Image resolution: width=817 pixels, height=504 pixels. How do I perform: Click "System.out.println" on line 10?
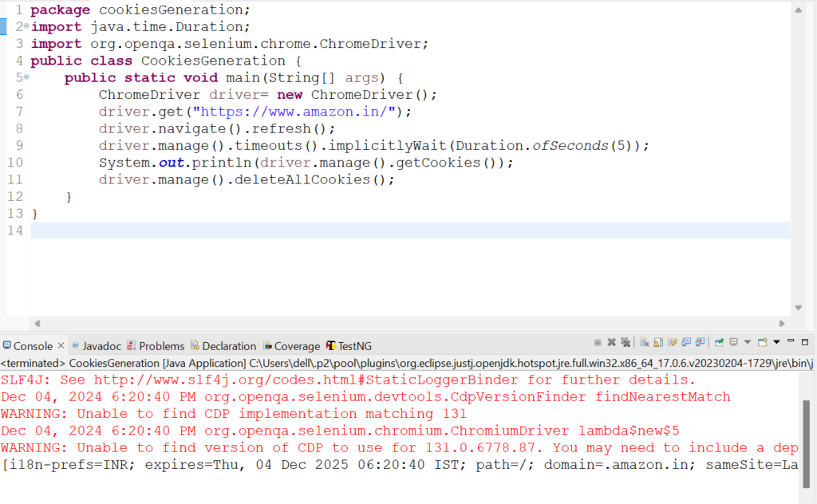pyautogui.click(x=175, y=163)
